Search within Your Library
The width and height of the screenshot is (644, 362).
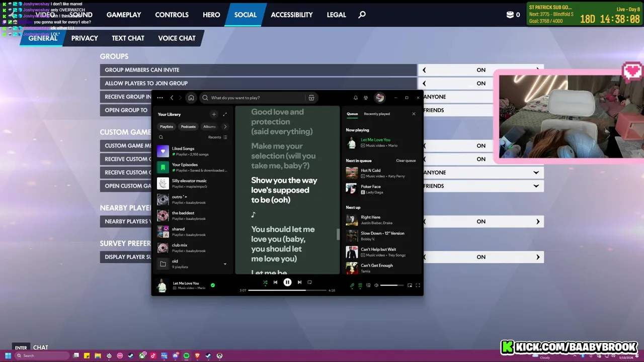[x=161, y=137]
